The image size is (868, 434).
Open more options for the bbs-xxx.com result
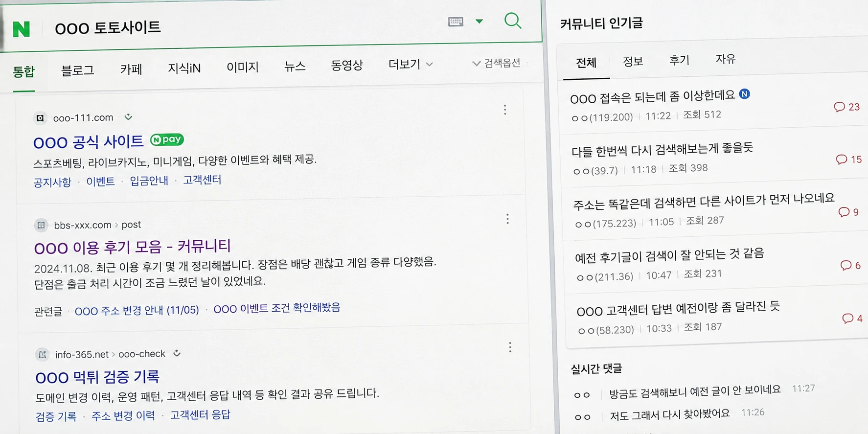tap(507, 219)
